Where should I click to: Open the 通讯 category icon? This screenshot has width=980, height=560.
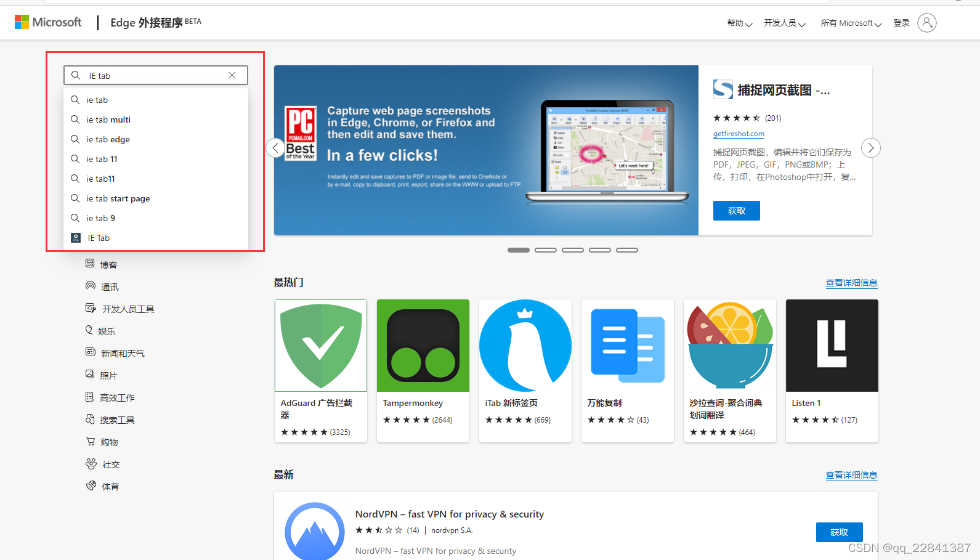pos(91,286)
